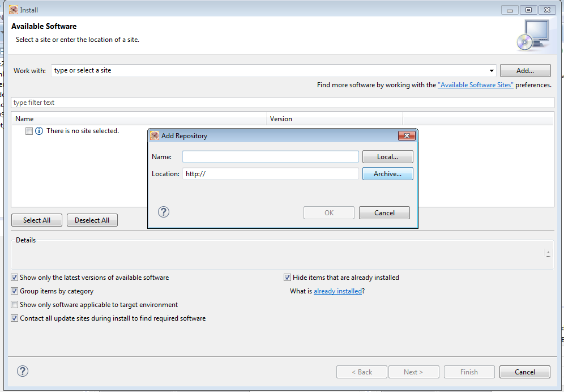Screen dimensions: 564x392
Task: Click the Local... button
Action: click(387, 157)
